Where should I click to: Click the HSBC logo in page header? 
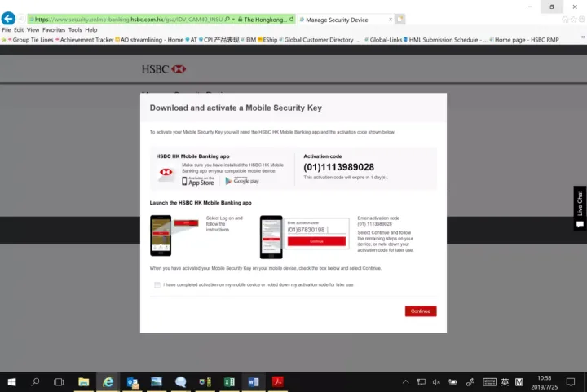(164, 69)
